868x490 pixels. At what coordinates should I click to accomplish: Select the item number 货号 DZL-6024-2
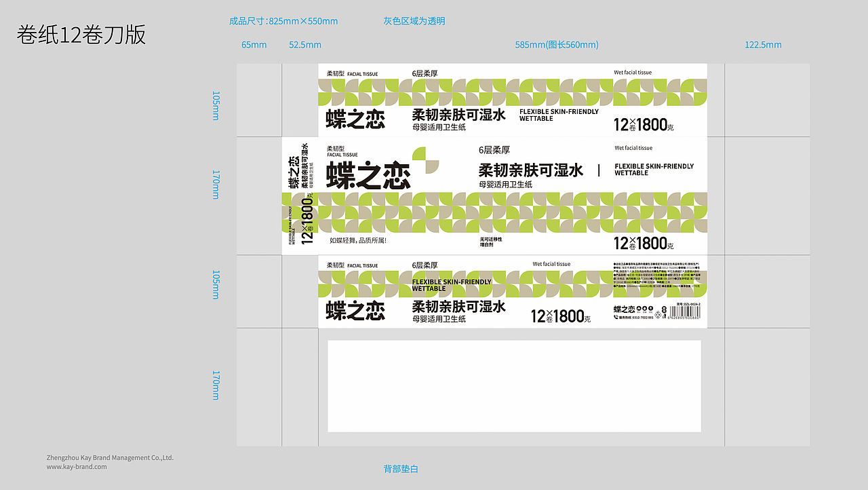(x=688, y=304)
